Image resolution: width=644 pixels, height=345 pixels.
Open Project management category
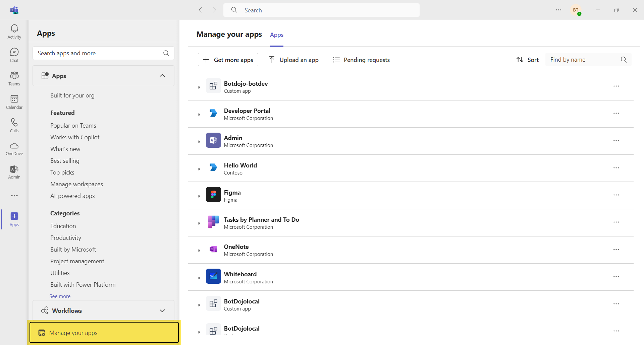pos(77,261)
